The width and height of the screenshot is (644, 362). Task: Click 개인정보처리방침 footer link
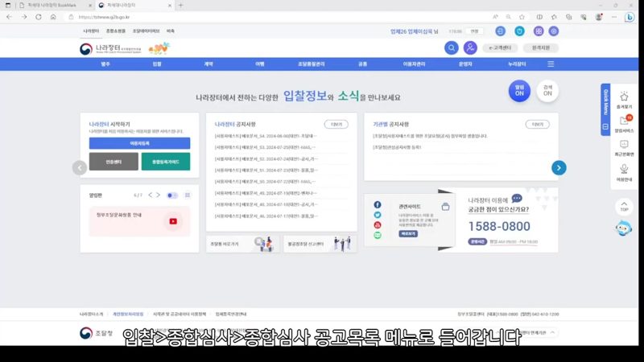[x=128, y=314]
